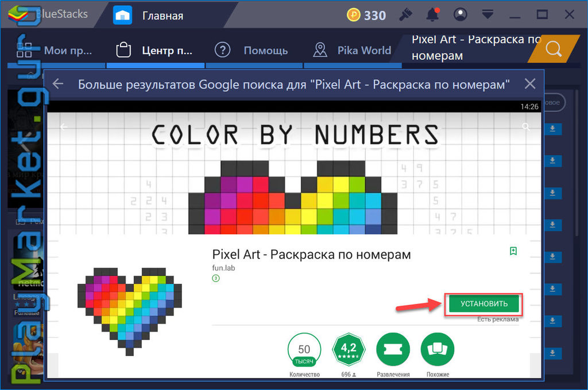Click the back arrow over the app banner
Image resolution: width=588 pixels, height=390 pixels.
pos(64,127)
